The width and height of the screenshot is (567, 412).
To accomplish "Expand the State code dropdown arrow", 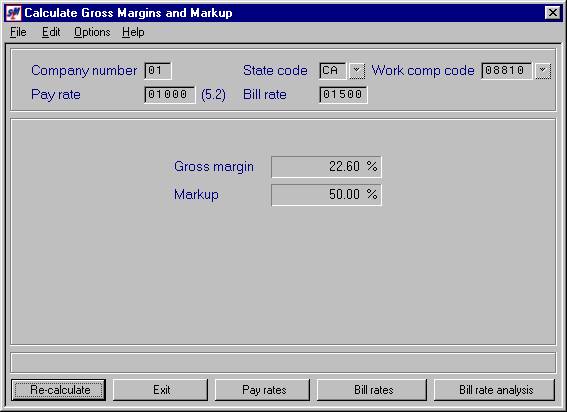I will (357, 71).
